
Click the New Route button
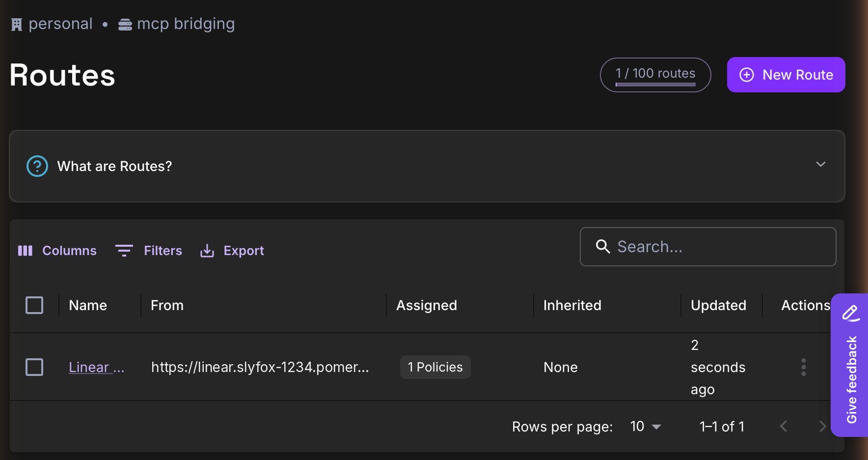pyautogui.click(x=786, y=75)
